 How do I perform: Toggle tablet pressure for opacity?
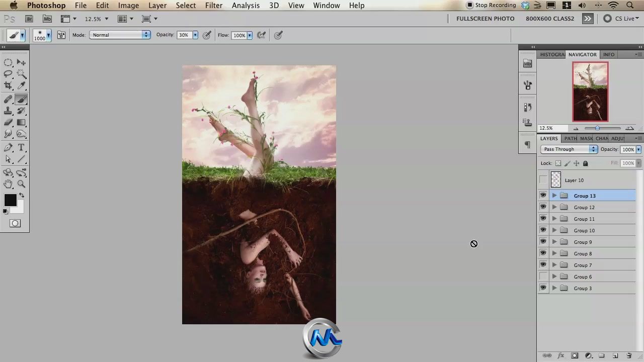coord(207,35)
